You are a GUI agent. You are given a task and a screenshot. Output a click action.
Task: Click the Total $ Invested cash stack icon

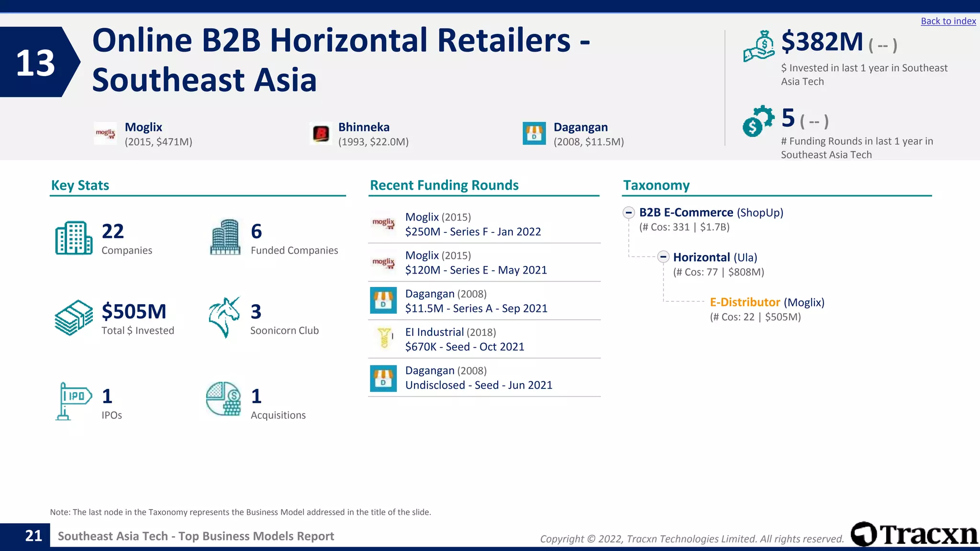tap(74, 318)
